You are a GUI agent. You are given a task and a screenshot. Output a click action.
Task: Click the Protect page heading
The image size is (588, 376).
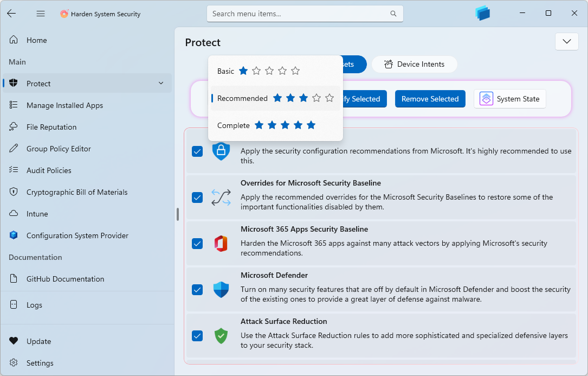(x=203, y=42)
